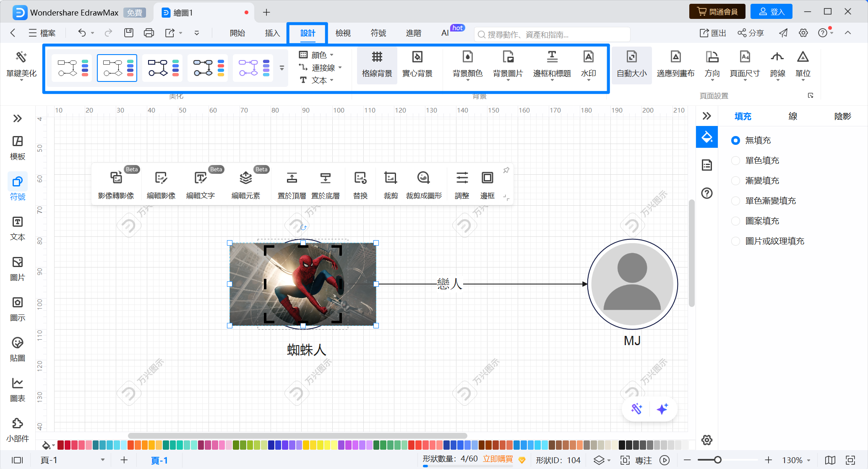Screen dimensions: 868x469
Task: Click the 分享 share button
Action: [x=751, y=33]
